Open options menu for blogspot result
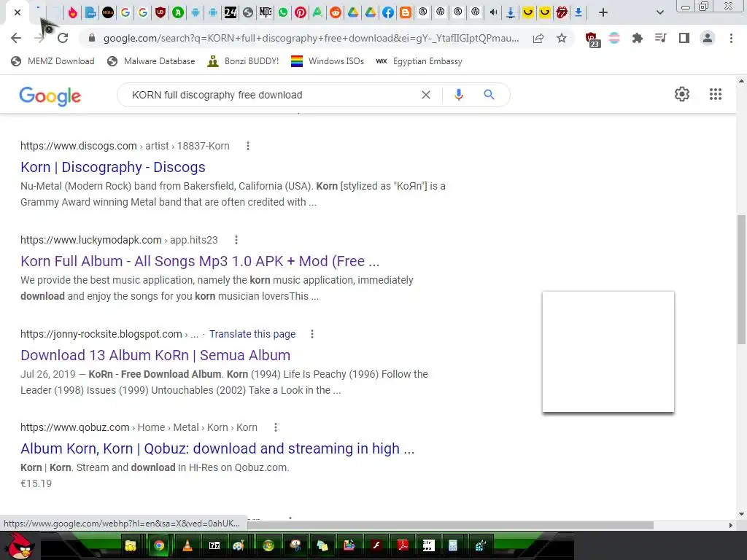 pyautogui.click(x=312, y=334)
